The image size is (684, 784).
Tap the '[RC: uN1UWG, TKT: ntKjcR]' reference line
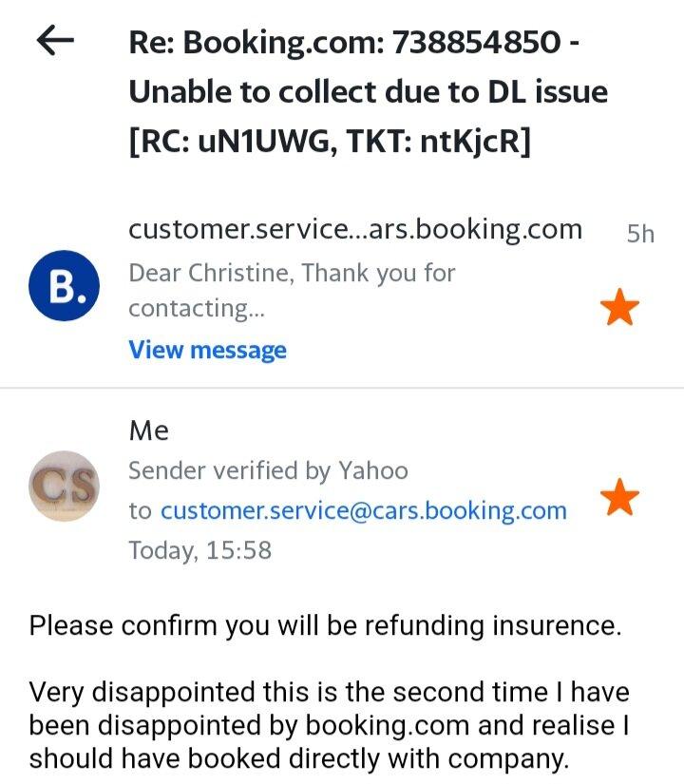coord(329,142)
